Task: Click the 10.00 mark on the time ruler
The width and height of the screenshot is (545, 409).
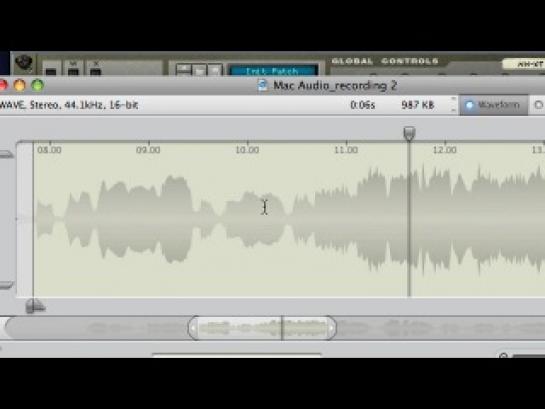Action: (x=247, y=150)
